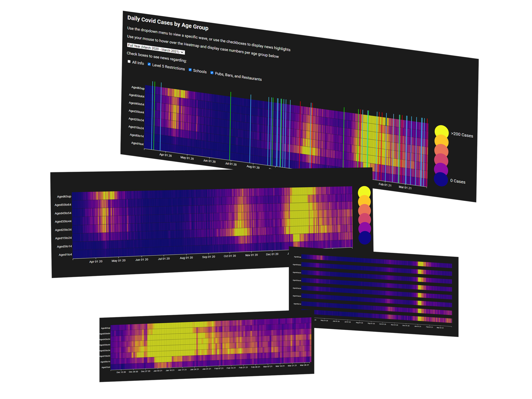Click the Mar 01 21 tick in the top heatmap
This screenshot has width=532, height=399.
(405, 187)
